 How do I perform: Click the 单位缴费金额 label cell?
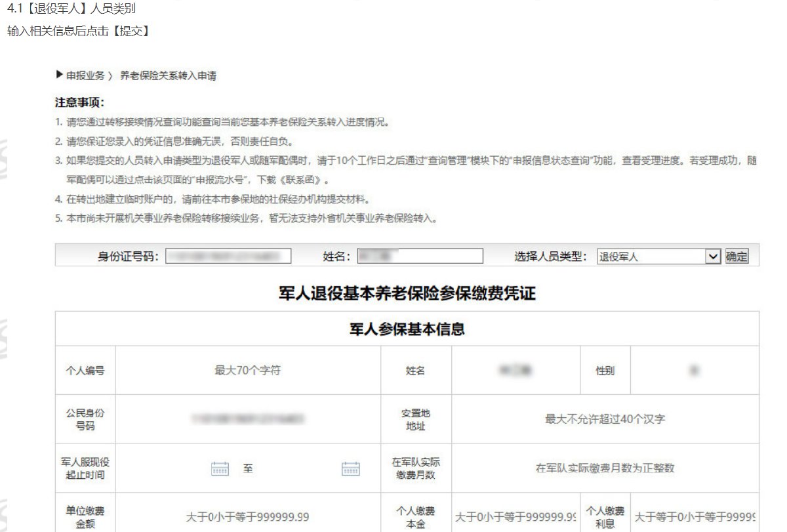(x=85, y=517)
